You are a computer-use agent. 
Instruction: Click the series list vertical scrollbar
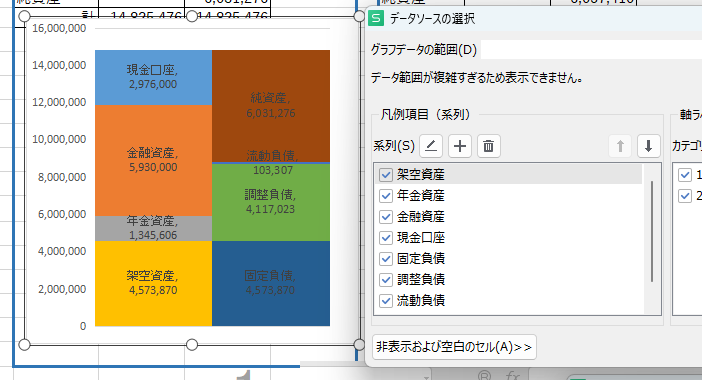(652, 231)
